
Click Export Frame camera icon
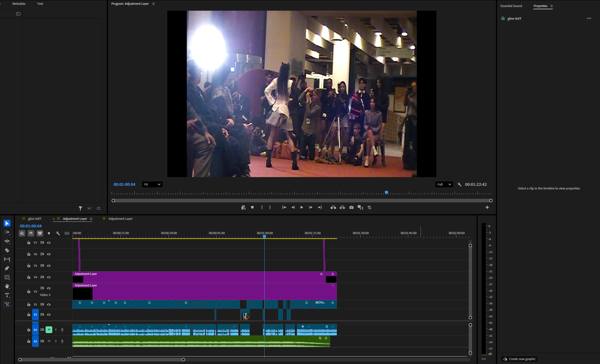(x=351, y=207)
